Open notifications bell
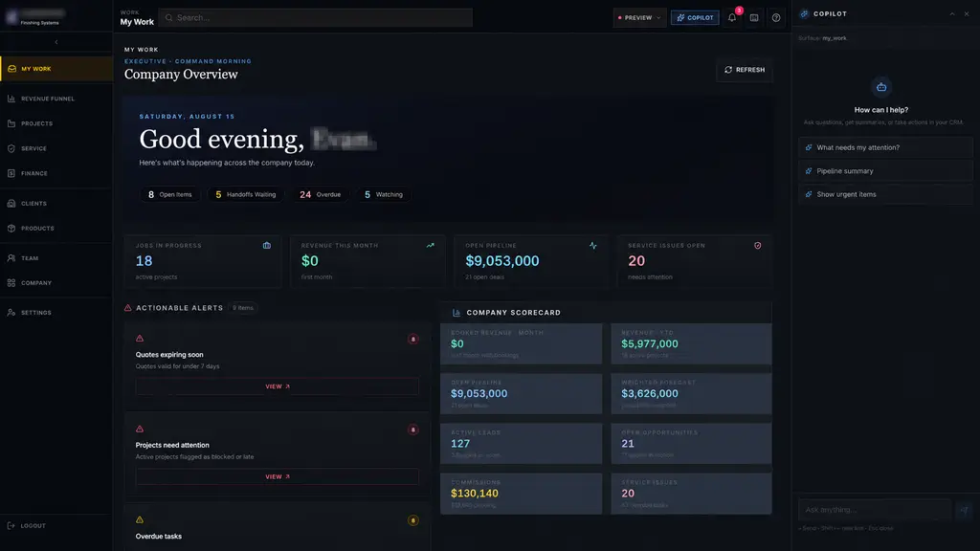The width and height of the screenshot is (980, 551). tap(732, 17)
